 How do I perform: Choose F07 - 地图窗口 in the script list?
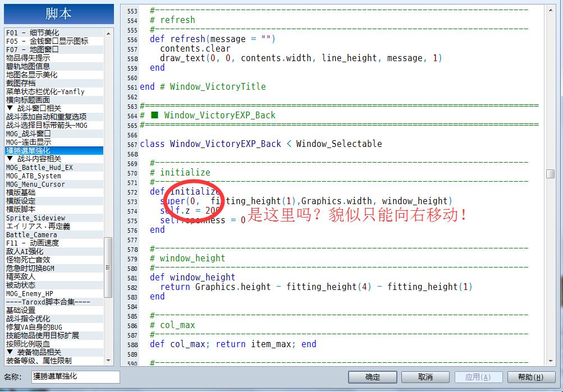(54, 49)
